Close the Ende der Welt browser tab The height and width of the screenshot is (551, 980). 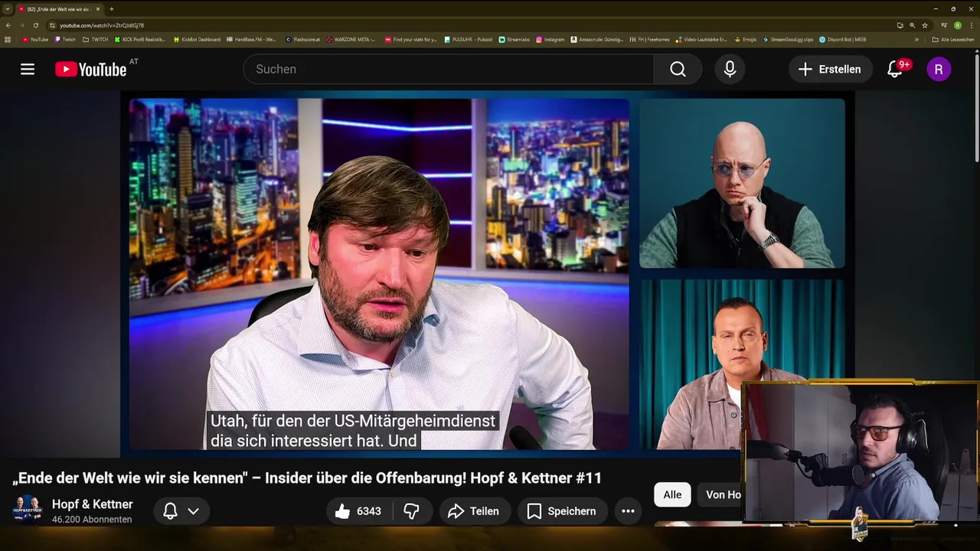(98, 9)
